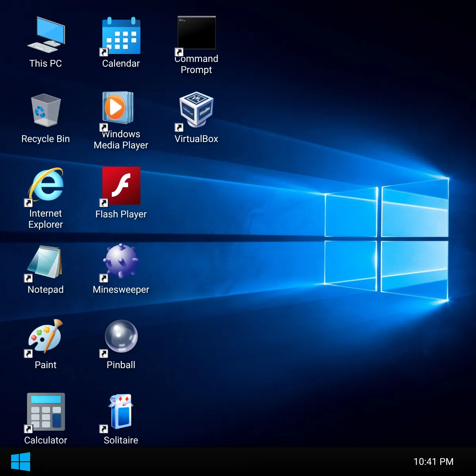Click the "Solitaire" label text
Image resolution: width=476 pixels, height=476 pixels.
tap(121, 440)
